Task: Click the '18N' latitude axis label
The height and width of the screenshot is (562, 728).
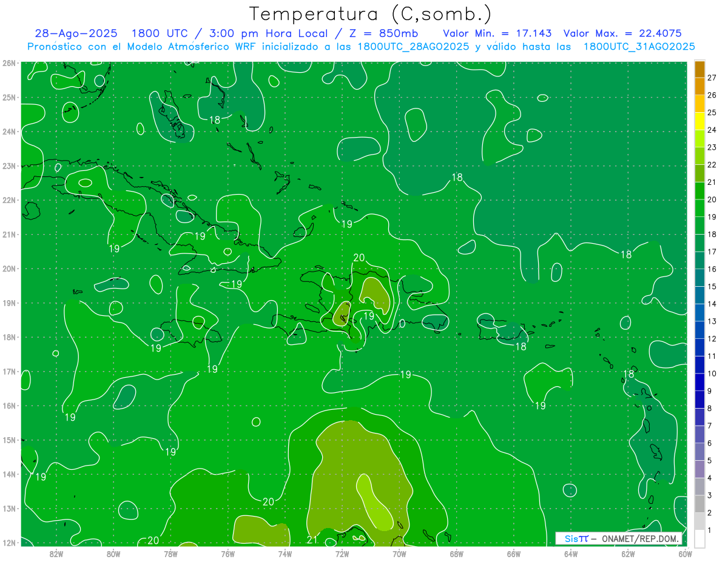Action: (x=9, y=337)
